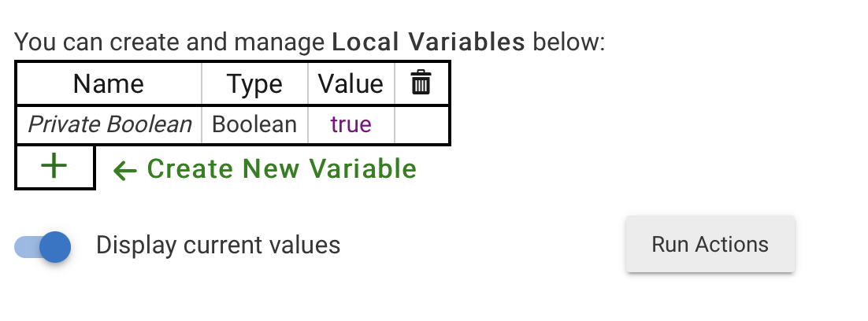The image size is (868, 321).
Task: Run Actions button click
Action: coord(710,244)
